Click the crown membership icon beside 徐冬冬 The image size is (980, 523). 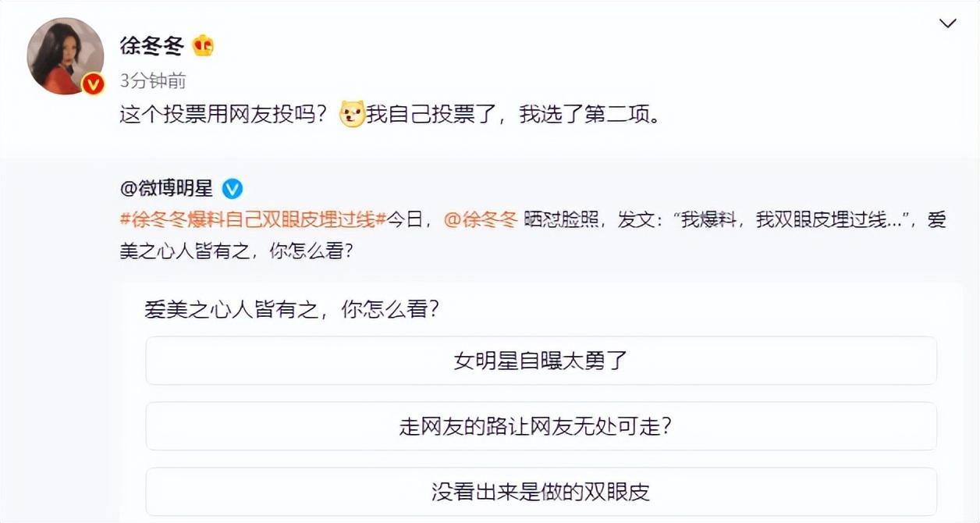(203, 46)
